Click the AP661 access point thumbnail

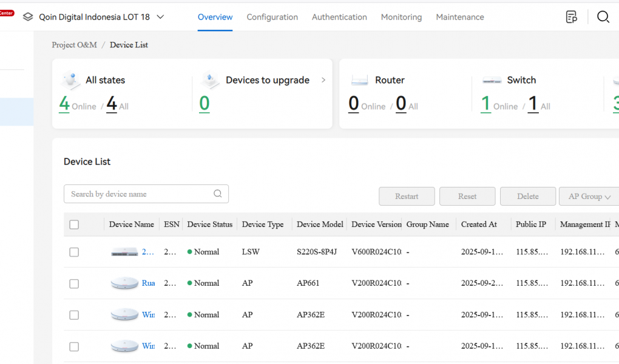click(124, 283)
